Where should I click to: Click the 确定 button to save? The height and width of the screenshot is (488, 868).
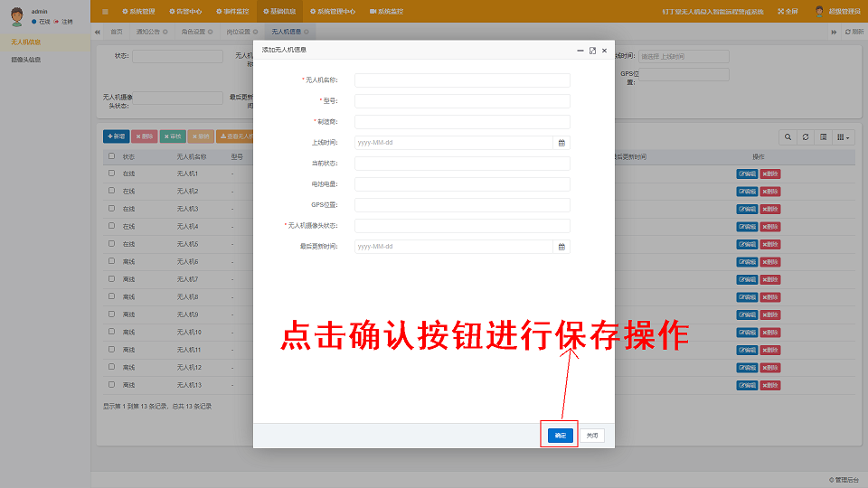(x=561, y=436)
